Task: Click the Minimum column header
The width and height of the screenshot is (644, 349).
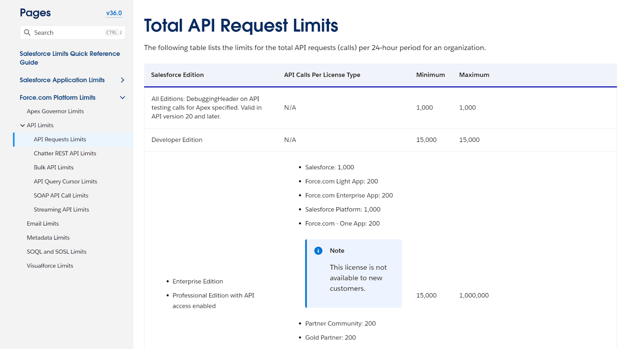Action: pyautogui.click(x=430, y=75)
